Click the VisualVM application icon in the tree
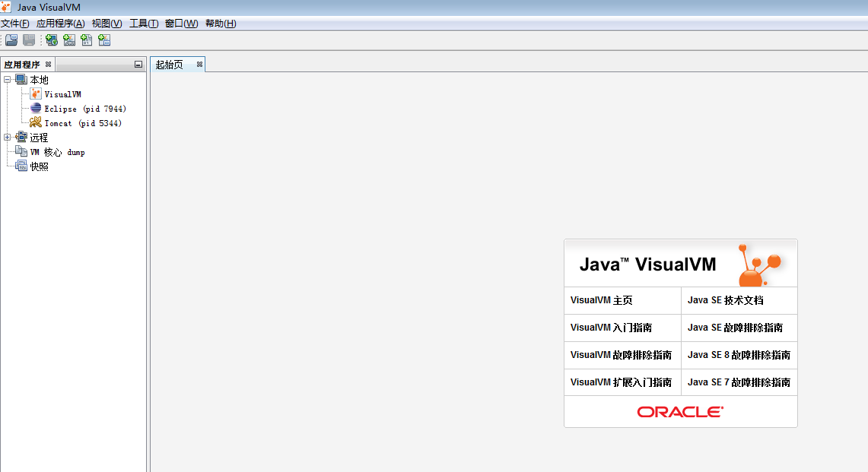This screenshot has width=868, height=472. (36, 94)
